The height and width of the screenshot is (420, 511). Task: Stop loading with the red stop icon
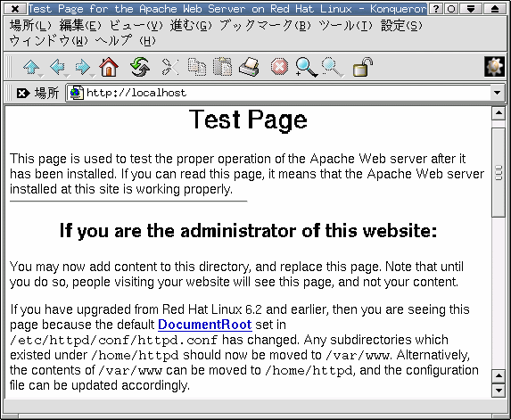(279, 67)
